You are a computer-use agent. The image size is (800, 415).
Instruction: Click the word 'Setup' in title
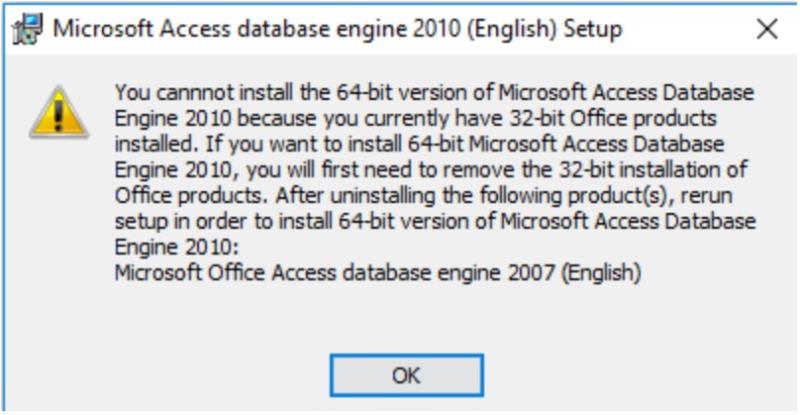point(591,29)
